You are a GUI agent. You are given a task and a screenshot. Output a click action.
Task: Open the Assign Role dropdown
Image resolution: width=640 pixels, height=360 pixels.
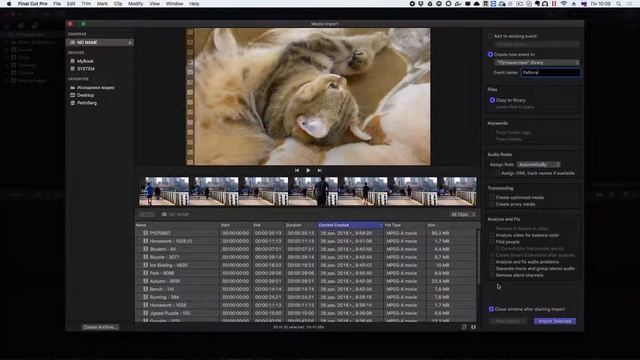pyautogui.click(x=538, y=164)
